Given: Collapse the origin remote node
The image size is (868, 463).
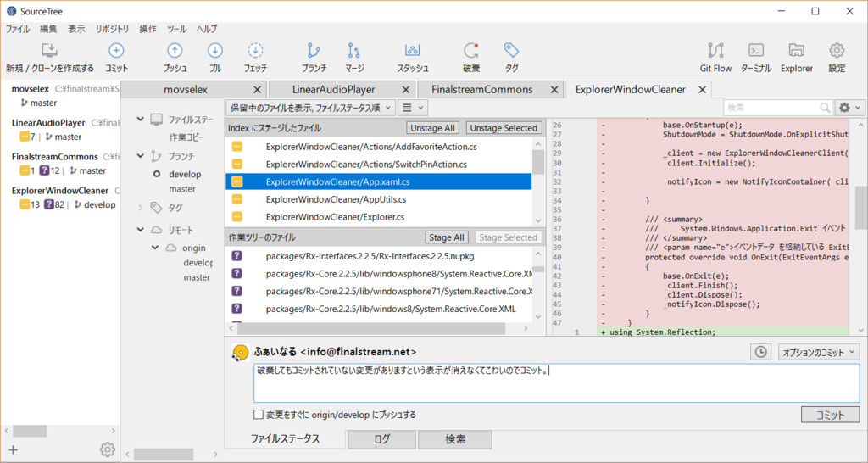Looking at the screenshot, I should coord(155,248).
